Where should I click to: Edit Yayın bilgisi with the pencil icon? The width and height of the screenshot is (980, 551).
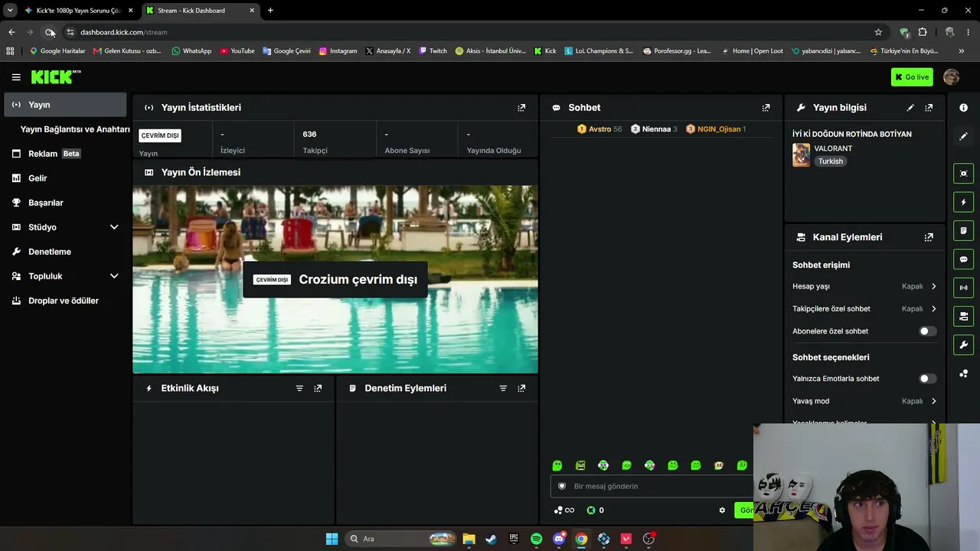click(910, 108)
